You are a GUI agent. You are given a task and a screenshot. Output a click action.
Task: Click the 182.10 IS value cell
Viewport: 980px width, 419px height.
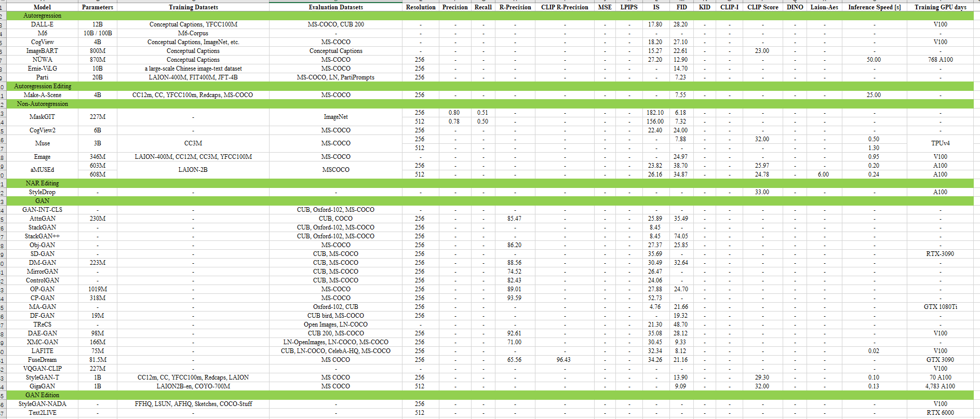pos(655,113)
